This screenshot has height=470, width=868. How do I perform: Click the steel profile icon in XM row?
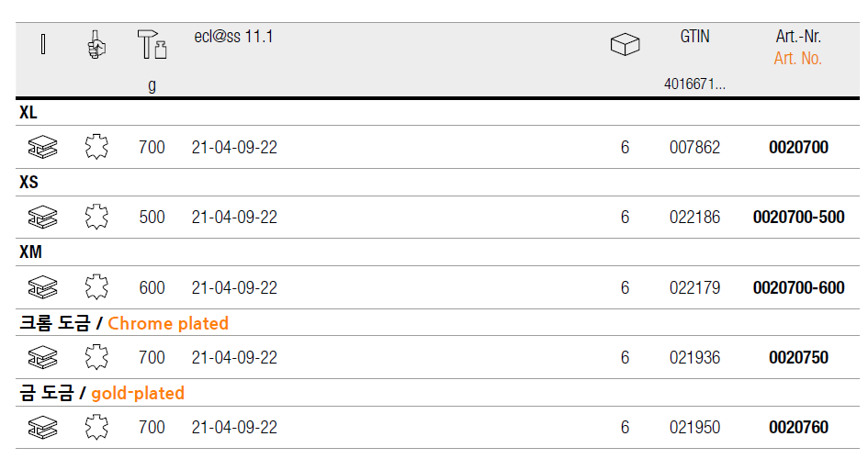click(42, 287)
